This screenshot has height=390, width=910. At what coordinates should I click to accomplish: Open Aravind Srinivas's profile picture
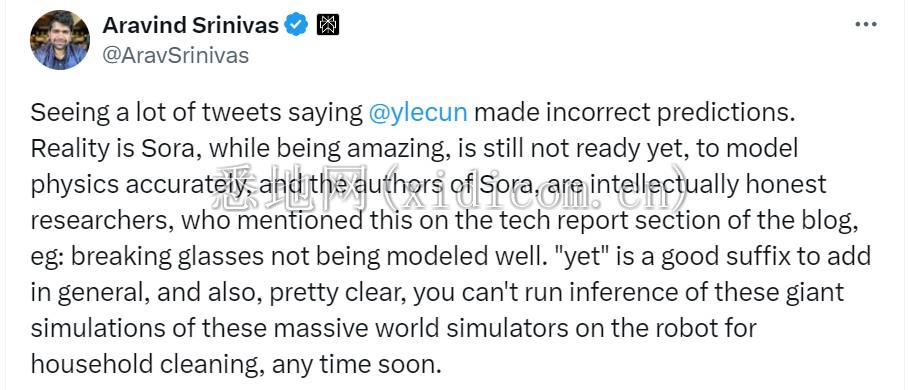click(60, 40)
